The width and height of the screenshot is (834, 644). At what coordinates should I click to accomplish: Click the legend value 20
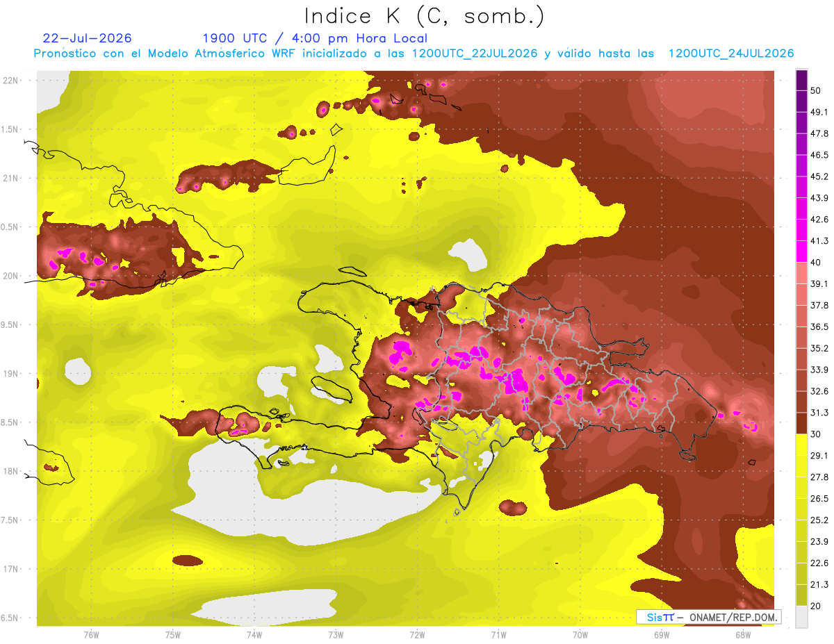pyautogui.click(x=817, y=606)
